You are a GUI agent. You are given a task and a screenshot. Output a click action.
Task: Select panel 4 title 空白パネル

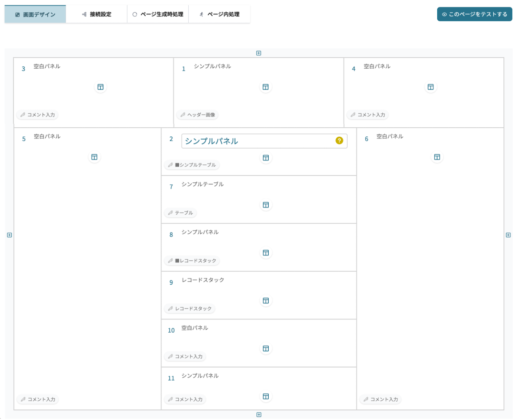377,66
